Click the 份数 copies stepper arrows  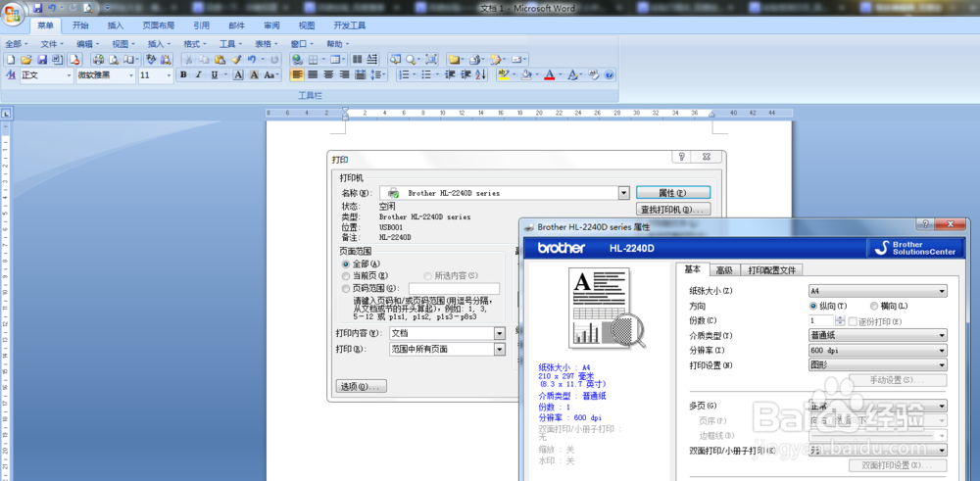coord(840,320)
